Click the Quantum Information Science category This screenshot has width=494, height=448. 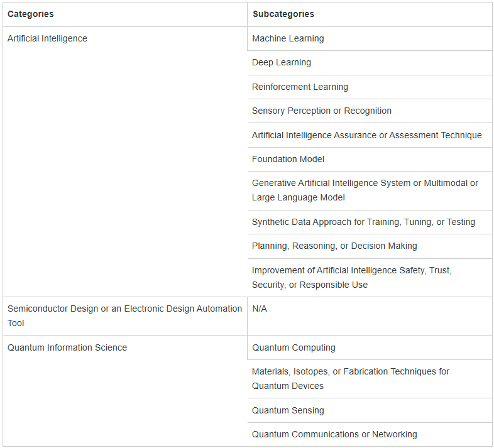(67, 347)
